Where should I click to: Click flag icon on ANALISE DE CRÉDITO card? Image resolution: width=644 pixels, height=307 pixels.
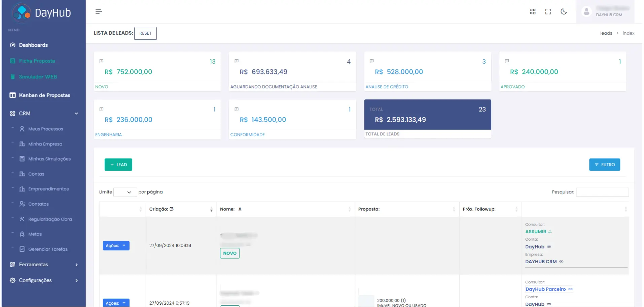point(371,61)
